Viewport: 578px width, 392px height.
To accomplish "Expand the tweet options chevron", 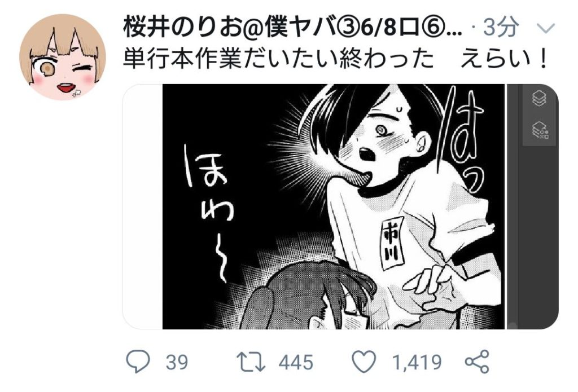I will click(545, 28).
